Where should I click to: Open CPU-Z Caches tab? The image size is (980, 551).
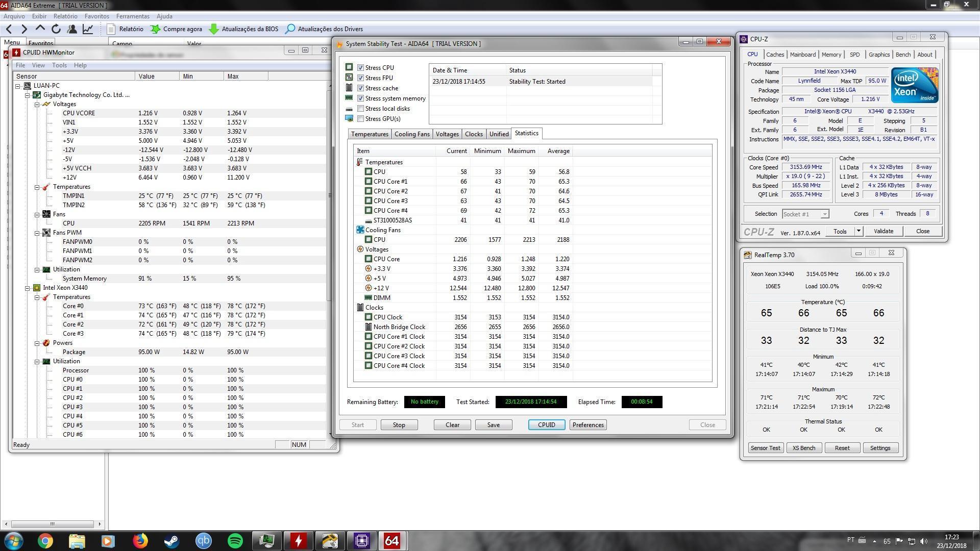point(775,55)
